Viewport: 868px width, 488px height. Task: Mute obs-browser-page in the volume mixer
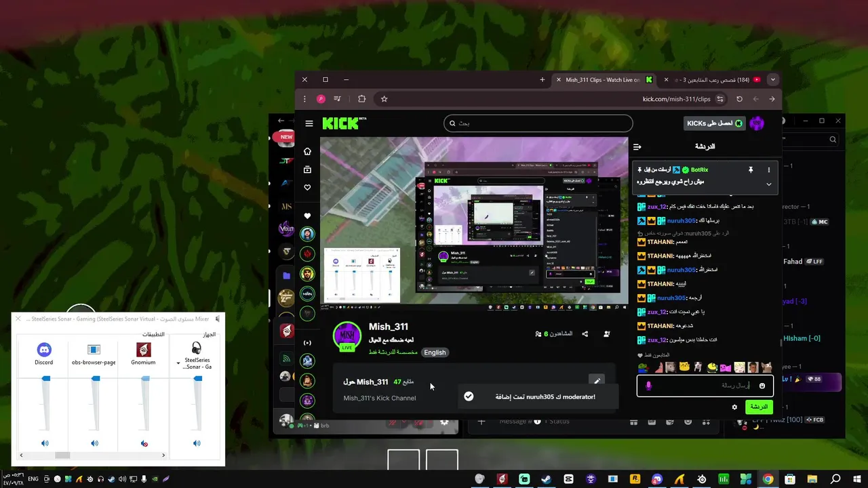click(x=94, y=443)
